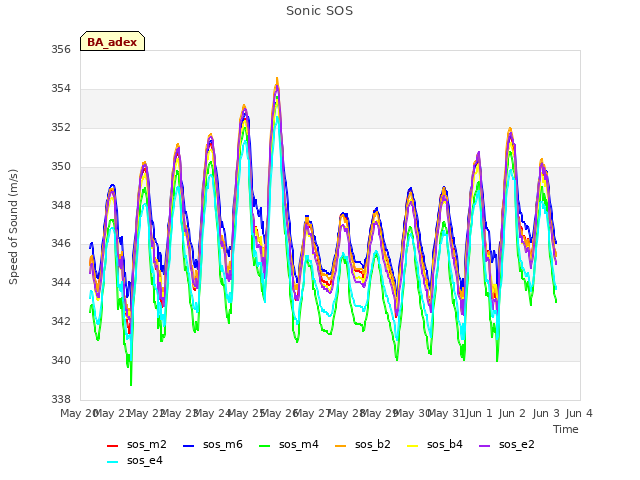Click the purple sos_e2 legend swatch

coord(484,446)
